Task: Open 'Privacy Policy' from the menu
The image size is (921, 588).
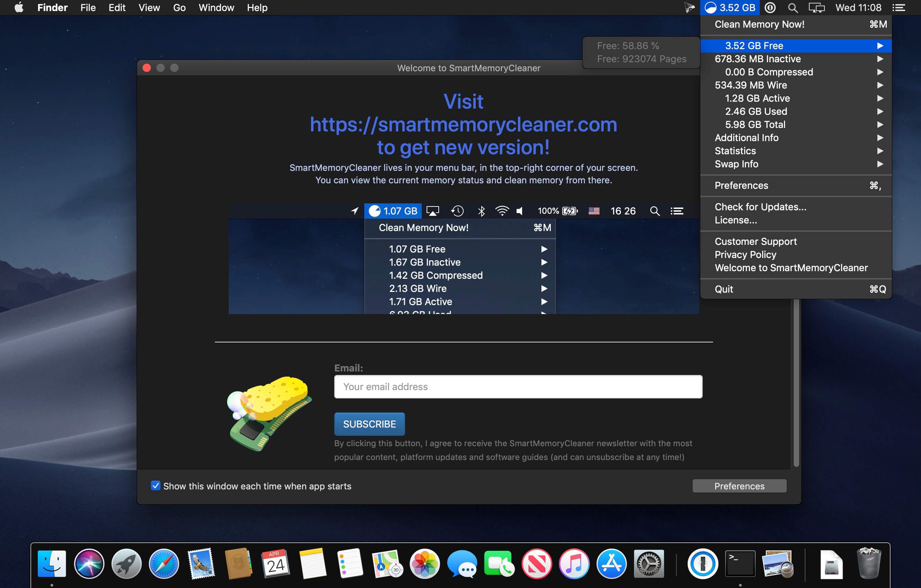Action: [x=796, y=255]
